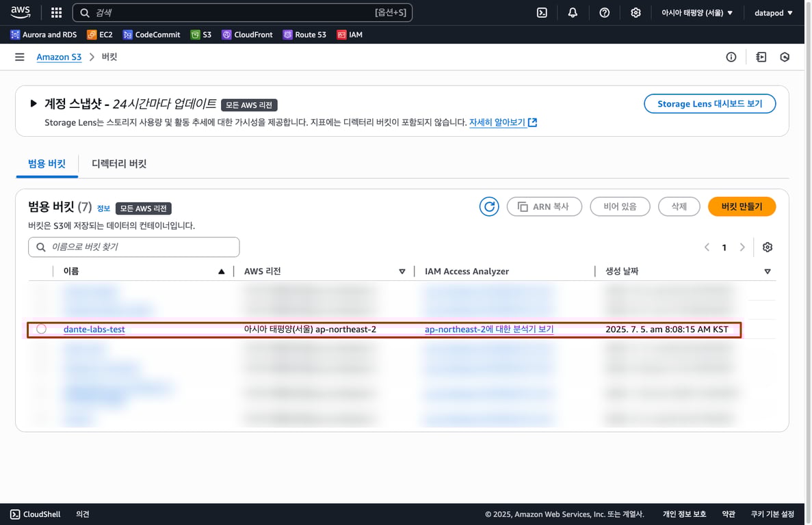
Task: Click the 아시아 태평양(서울) ap-northeast-2 cell
Action: 310,329
